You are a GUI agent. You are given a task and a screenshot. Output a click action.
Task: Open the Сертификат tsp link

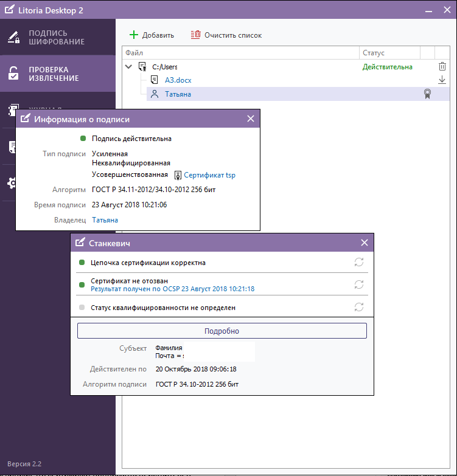point(210,175)
